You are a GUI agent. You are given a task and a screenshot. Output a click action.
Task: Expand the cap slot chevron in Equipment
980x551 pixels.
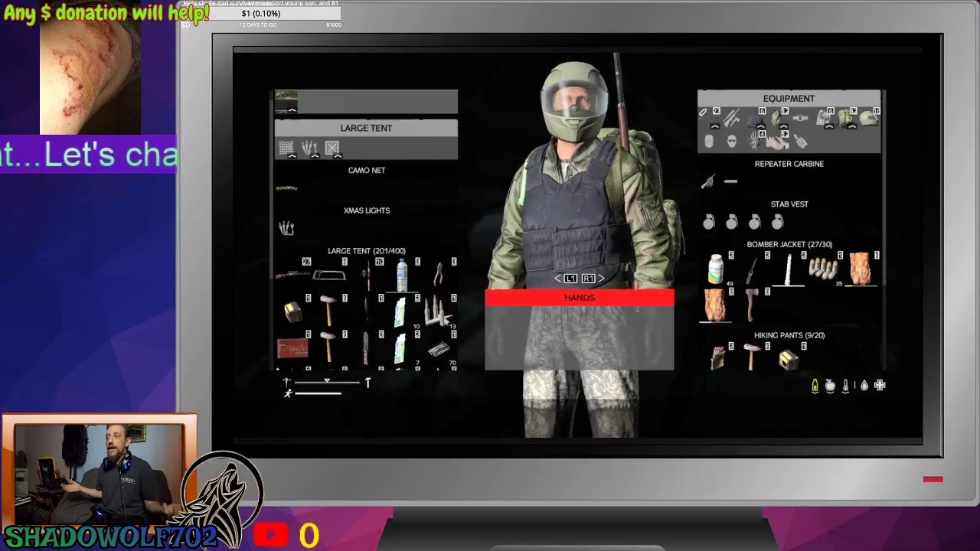(760, 126)
